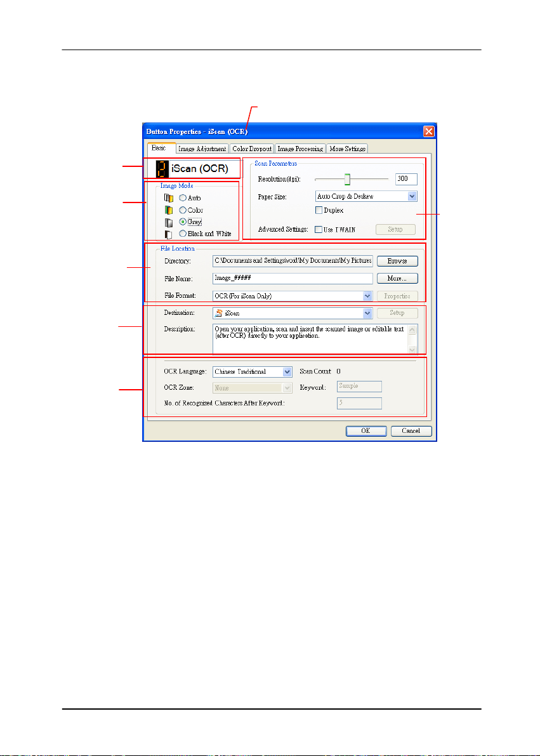Screen dimensions: 540x756
Task: Click the Gray image mode icon
Action: coord(169,222)
